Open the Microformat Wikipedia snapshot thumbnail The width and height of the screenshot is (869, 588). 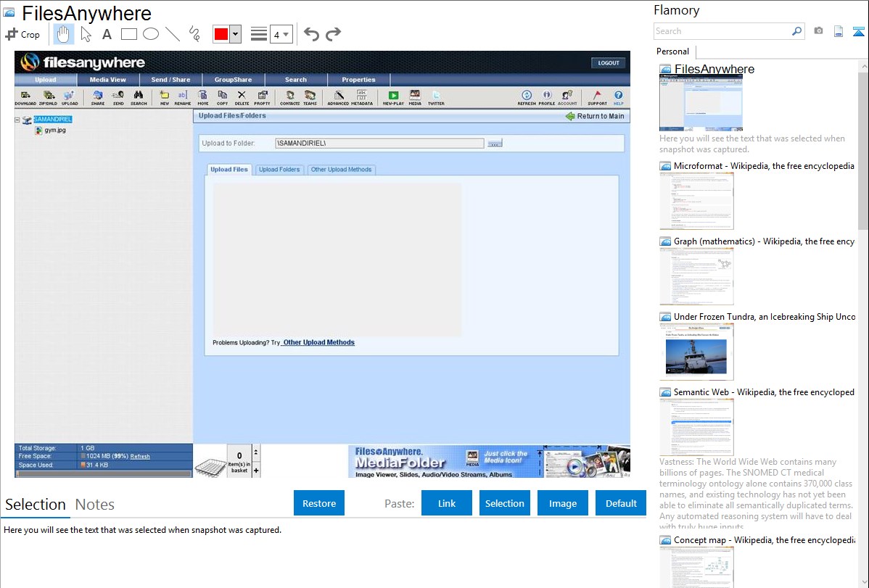point(696,201)
